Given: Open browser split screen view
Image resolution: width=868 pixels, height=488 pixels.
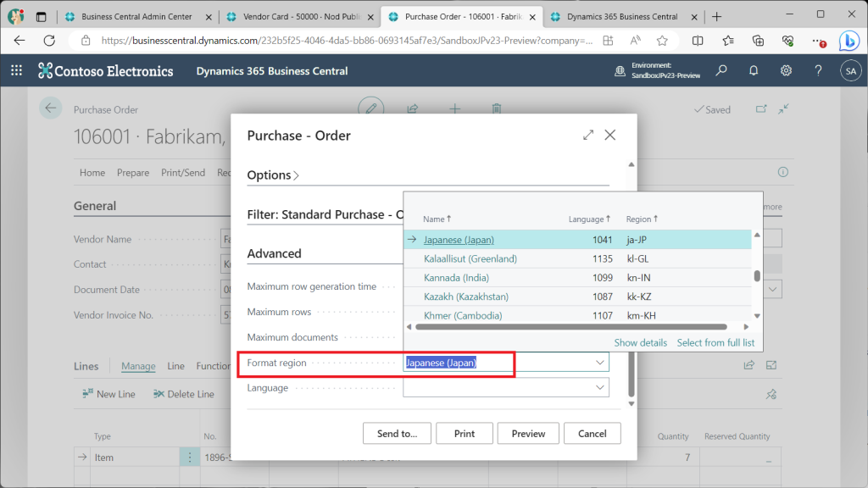Looking at the screenshot, I should tap(698, 41).
